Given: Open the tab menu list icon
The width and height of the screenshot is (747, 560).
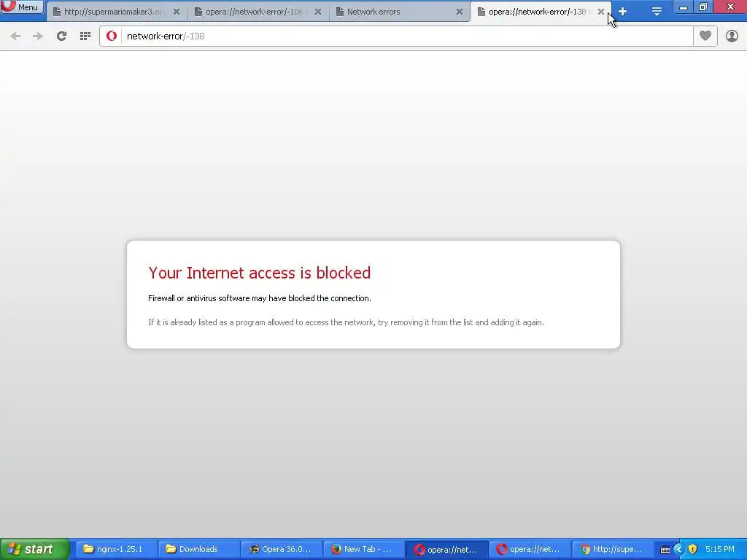Looking at the screenshot, I should coord(657,12).
